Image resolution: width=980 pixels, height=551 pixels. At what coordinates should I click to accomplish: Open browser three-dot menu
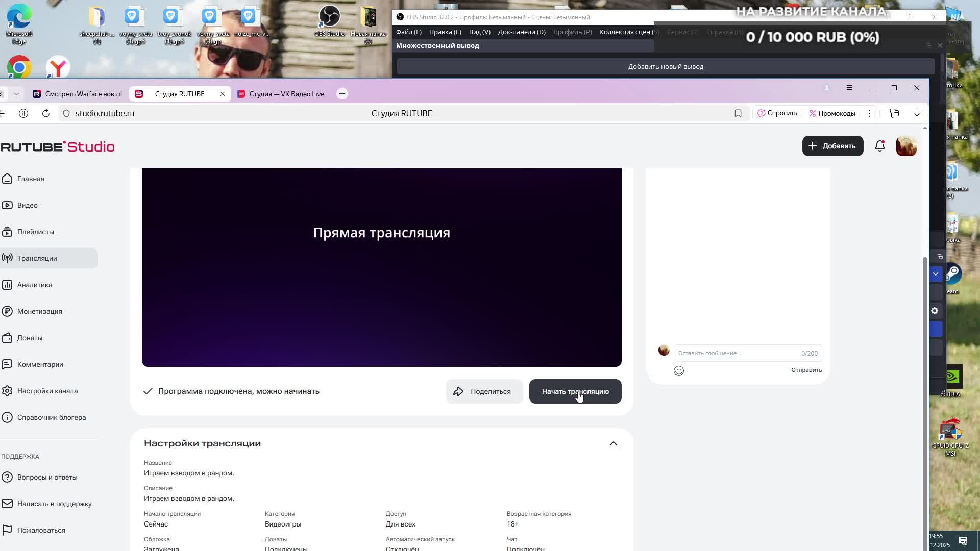pyautogui.click(x=869, y=113)
